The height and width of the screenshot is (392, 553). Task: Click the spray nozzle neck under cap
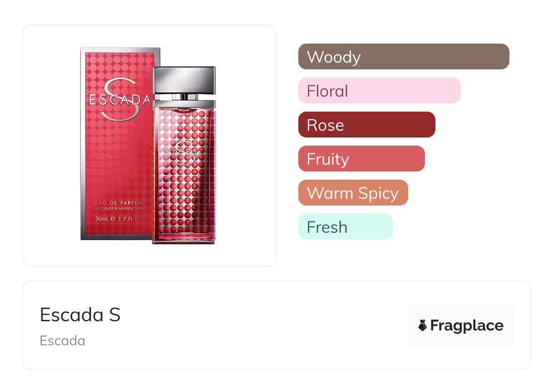[x=184, y=97]
